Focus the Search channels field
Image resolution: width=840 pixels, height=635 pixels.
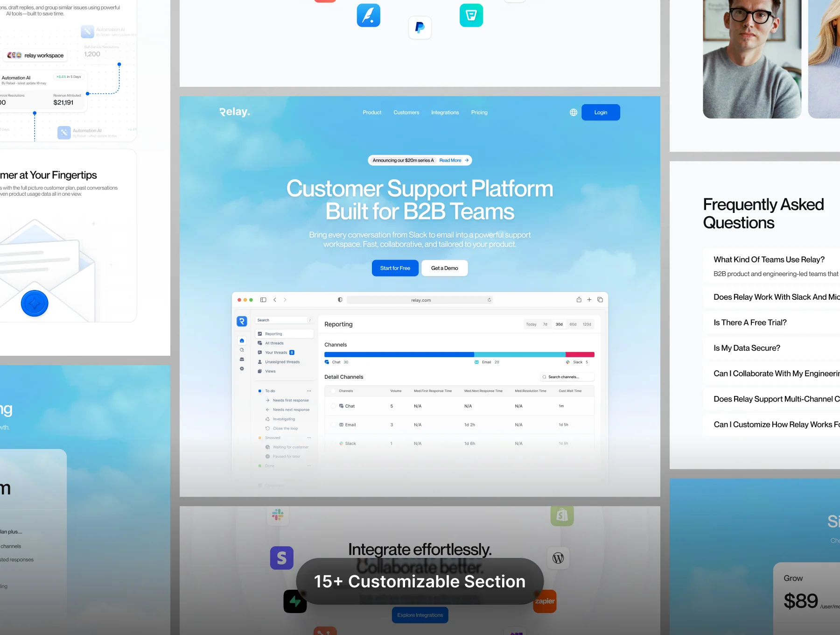pos(567,377)
